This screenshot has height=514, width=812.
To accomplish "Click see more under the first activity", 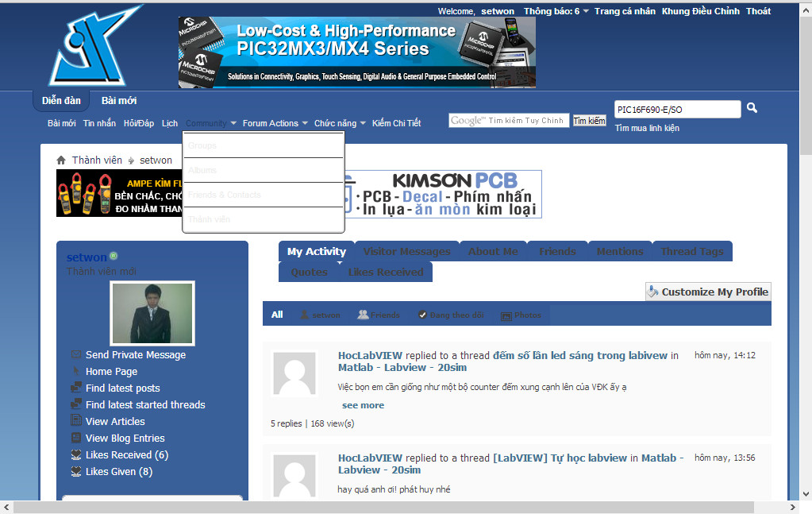I will pos(363,405).
